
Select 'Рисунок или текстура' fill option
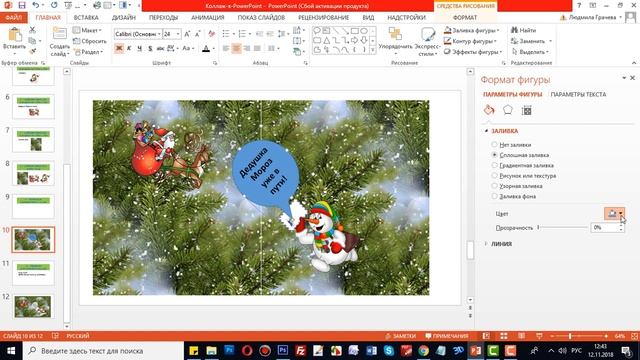coord(524,176)
